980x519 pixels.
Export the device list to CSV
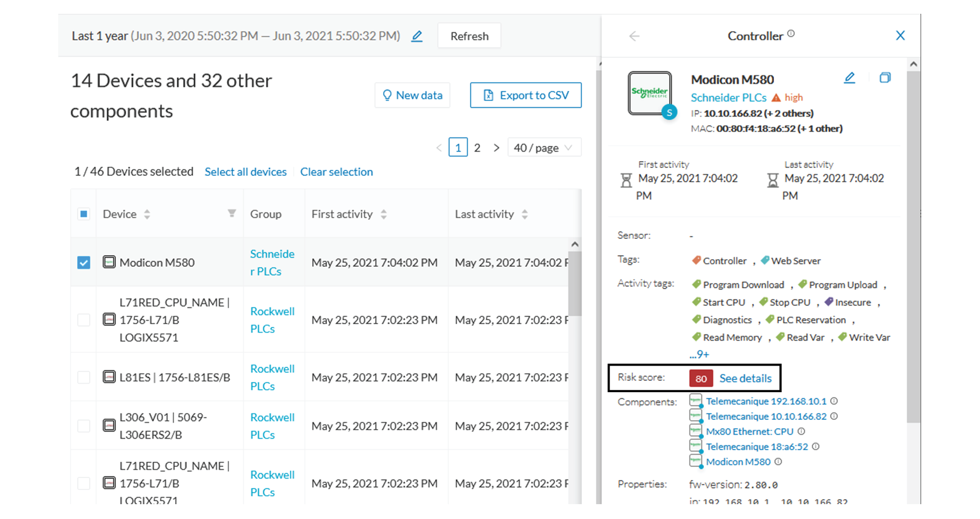click(x=526, y=95)
